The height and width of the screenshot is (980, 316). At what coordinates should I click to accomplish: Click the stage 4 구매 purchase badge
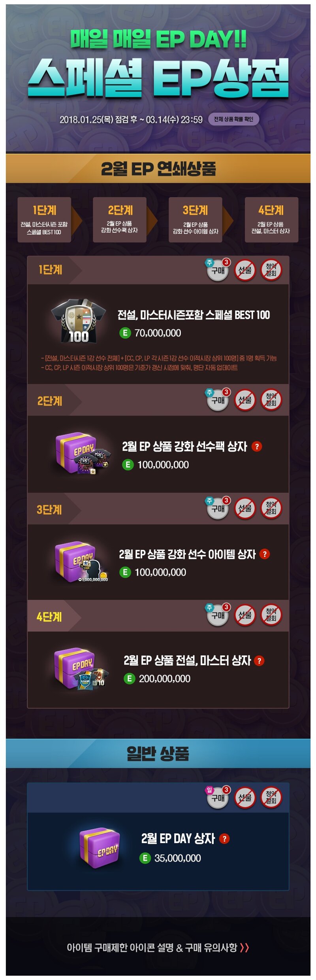tap(218, 615)
